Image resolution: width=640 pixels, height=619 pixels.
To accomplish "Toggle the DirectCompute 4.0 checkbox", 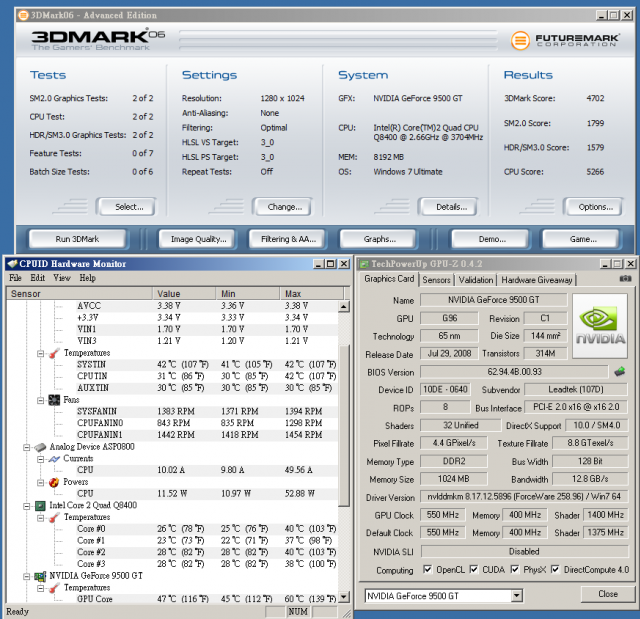I will (555, 569).
